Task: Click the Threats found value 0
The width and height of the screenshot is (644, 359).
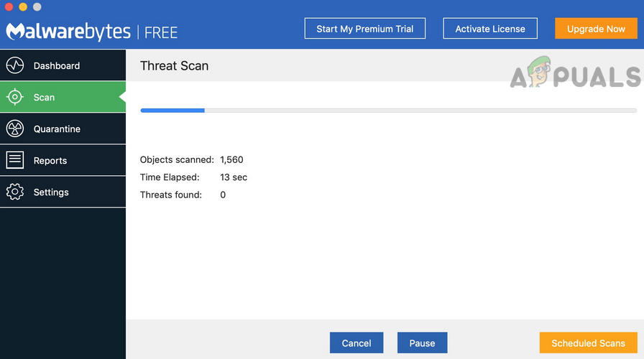Action: pos(223,195)
